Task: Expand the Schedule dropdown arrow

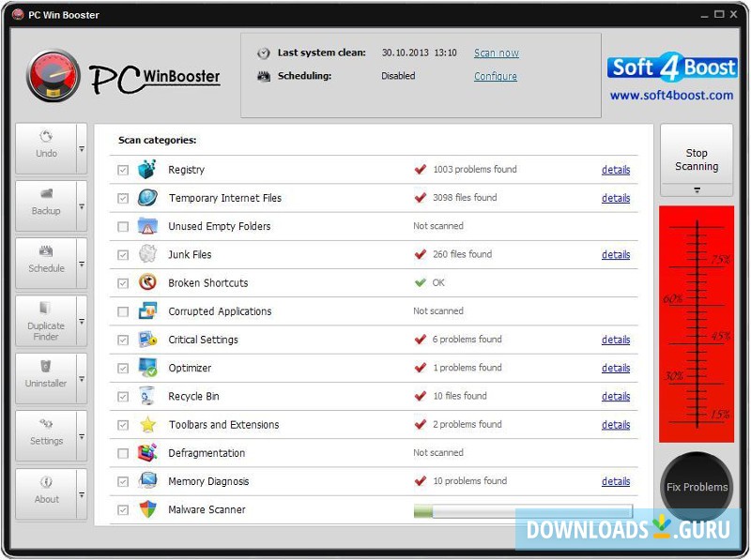Action: [x=82, y=264]
